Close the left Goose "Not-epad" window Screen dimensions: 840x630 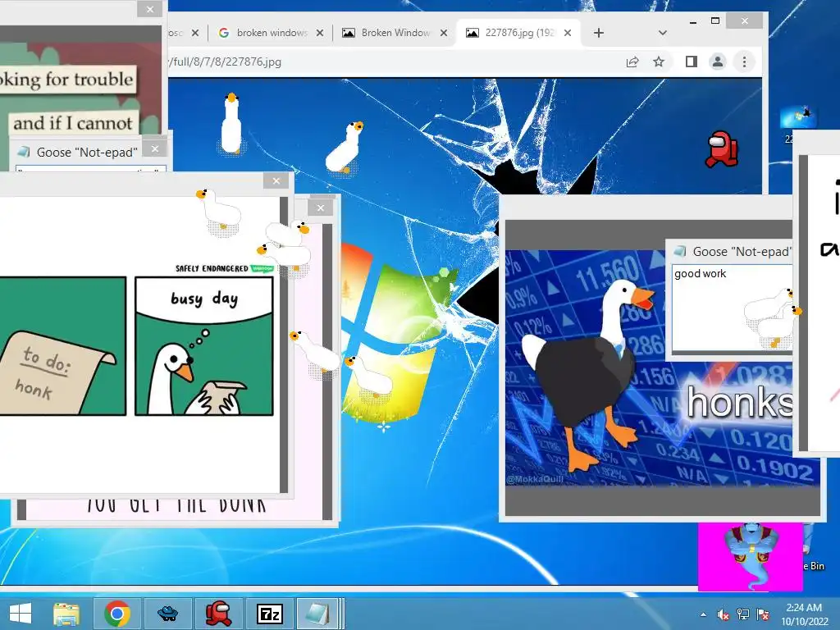pyautogui.click(x=155, y=148)
